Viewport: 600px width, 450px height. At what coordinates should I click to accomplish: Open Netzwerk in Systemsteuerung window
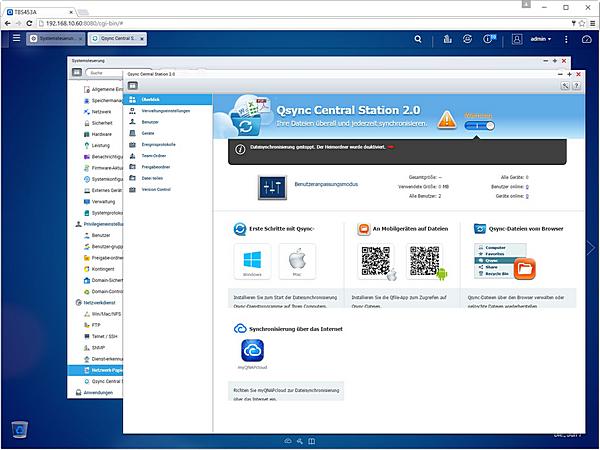[101, 112]
